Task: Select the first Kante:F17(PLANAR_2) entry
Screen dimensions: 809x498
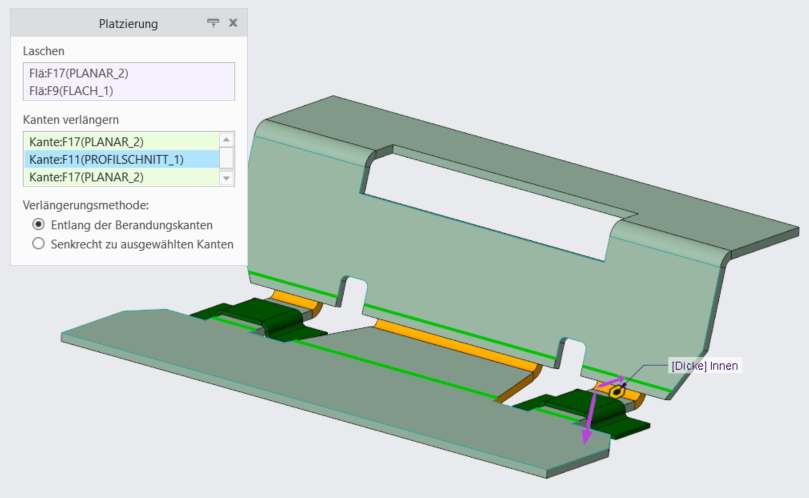Action: 122,141
